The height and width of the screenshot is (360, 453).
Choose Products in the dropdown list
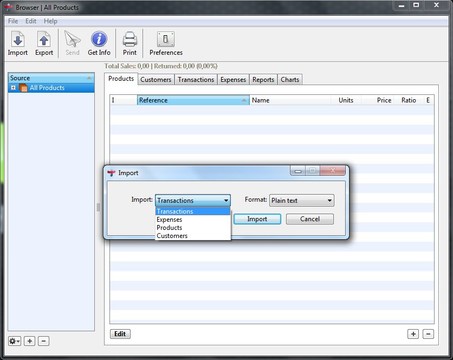193,228
